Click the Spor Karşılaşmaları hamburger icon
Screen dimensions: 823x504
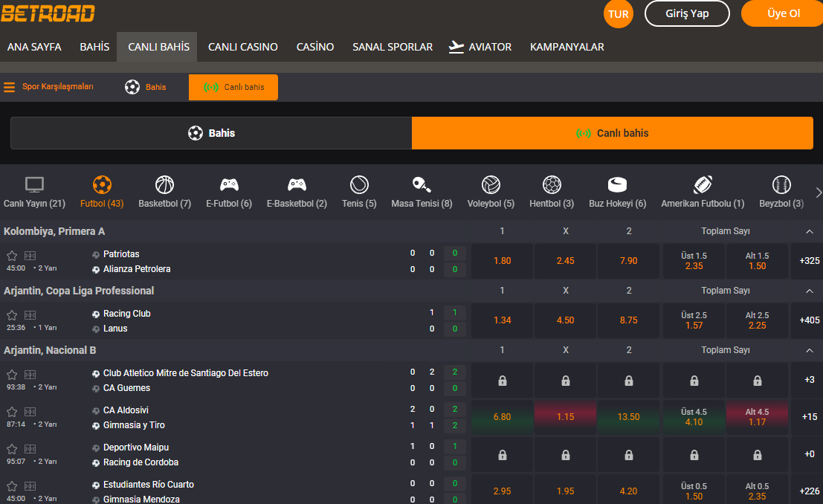coord(10,87)
